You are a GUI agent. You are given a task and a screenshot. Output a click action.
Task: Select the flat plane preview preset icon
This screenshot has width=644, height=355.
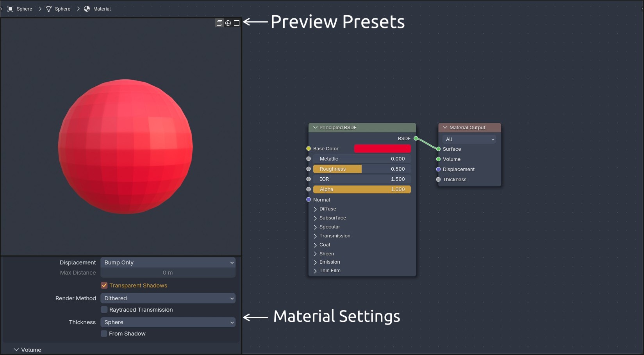(237, 23)
